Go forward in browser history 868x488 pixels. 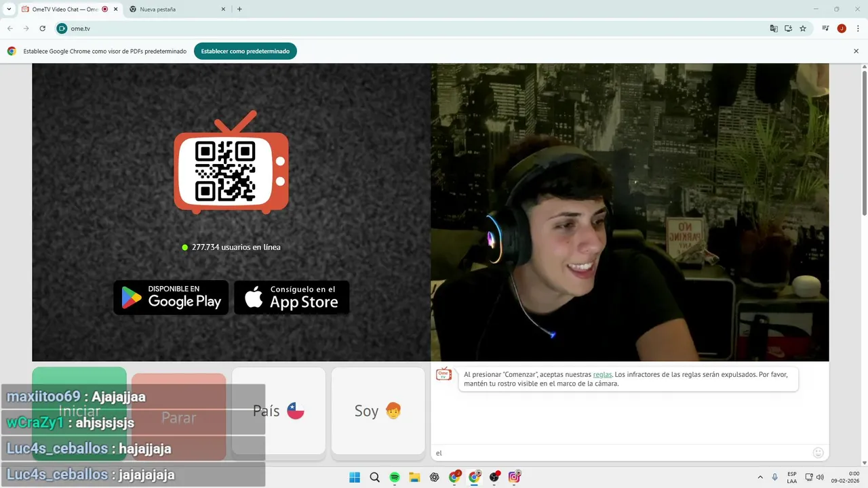[x=26, y=28]
